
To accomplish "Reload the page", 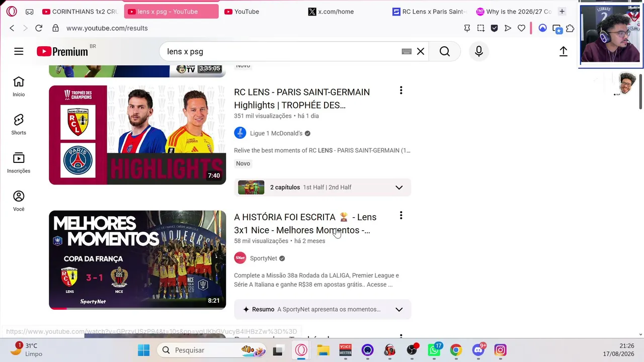I will click(x=39, y=28).
